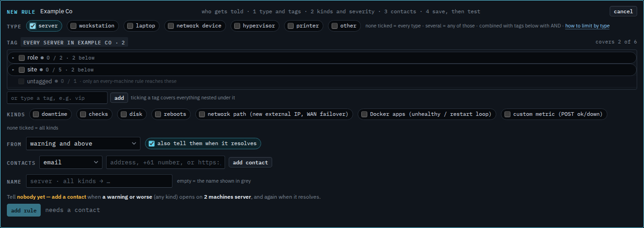The image size is (644, 228).
Task: Click 'none ticked = all kinds' hint
Action: pyautogui.click(x=32, y=128)
